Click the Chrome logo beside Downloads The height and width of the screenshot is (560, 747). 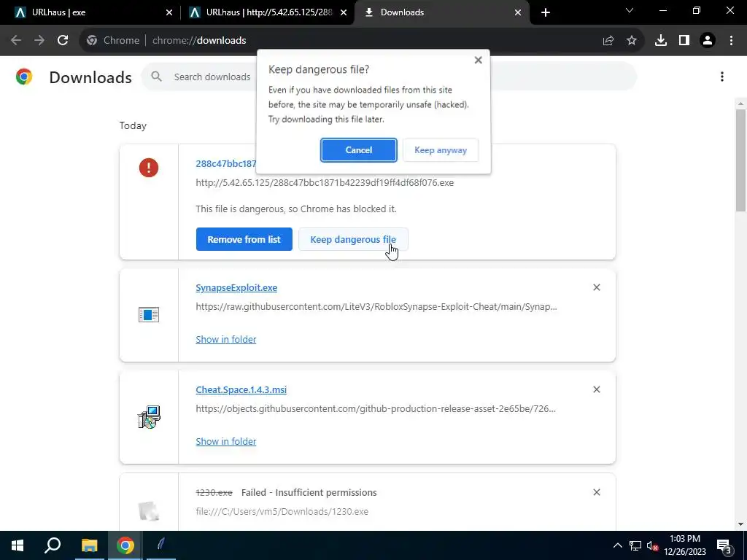24,77
